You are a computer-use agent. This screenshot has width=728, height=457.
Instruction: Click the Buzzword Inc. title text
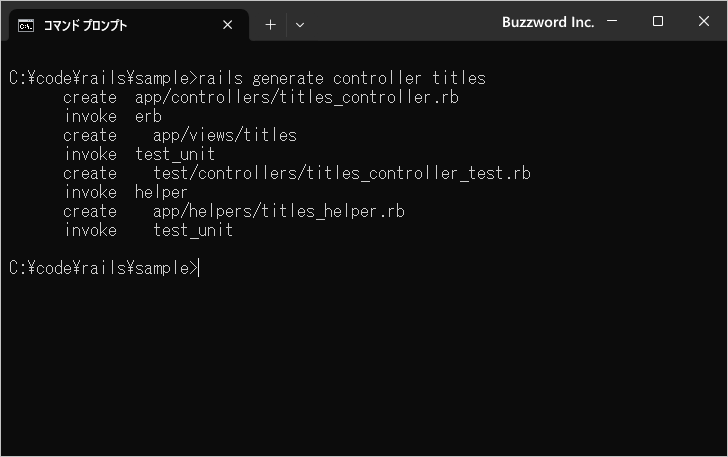pyautogui.click(x=548, y=22)
